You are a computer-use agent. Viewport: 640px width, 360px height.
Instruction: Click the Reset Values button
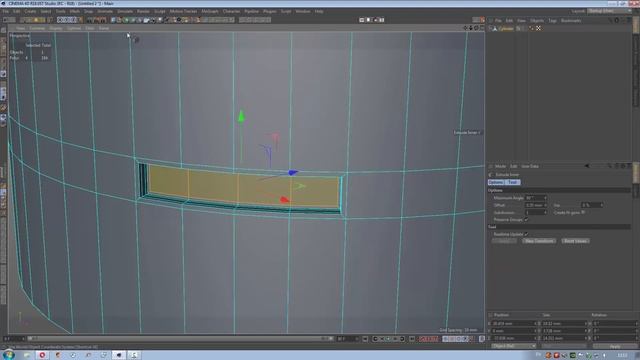coord(575,241)
